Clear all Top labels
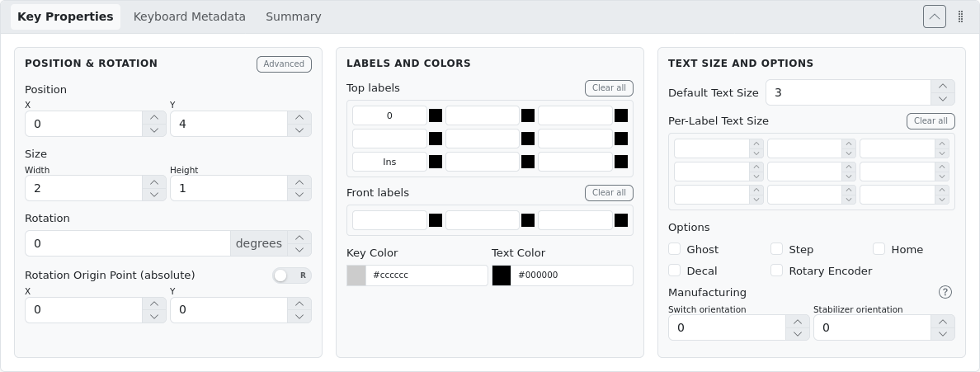 tap(609, 88)
